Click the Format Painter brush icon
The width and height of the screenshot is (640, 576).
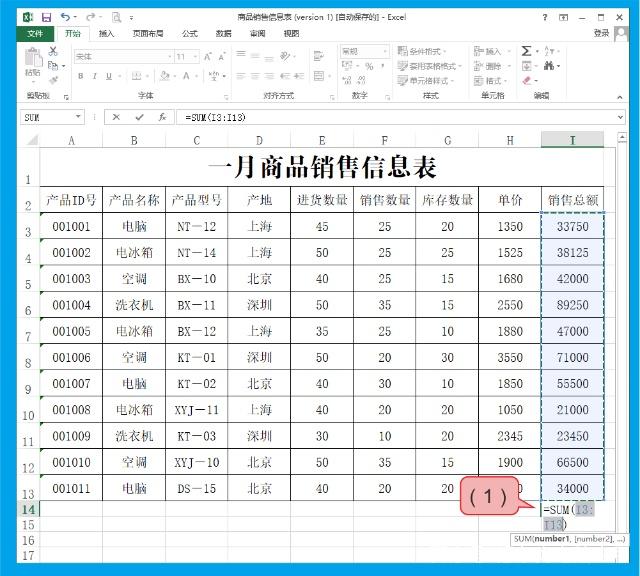[x=53, y=80]
